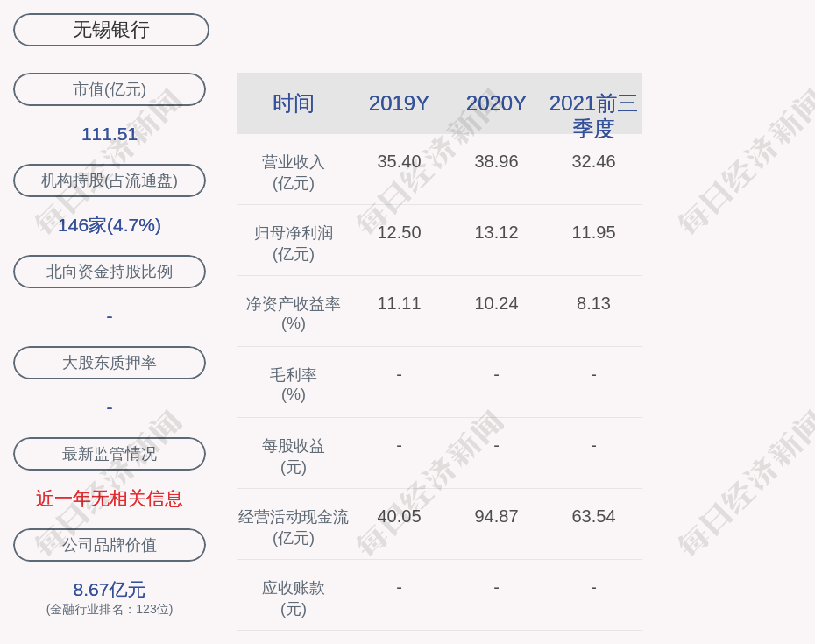Select ROE value 11.11
Screen dimensions: 815x644
coord(400,303)
